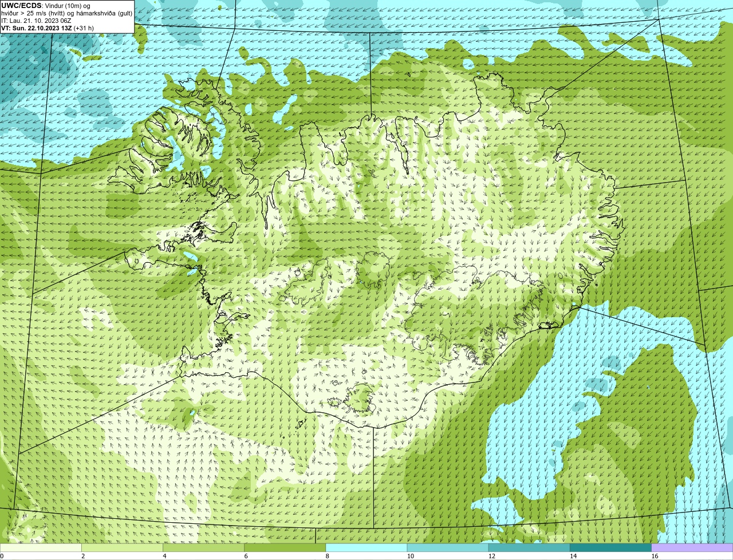This screenshot has height=560, width=733.
Task: Click the legend label '16'
Action: (x=655, y=556)
